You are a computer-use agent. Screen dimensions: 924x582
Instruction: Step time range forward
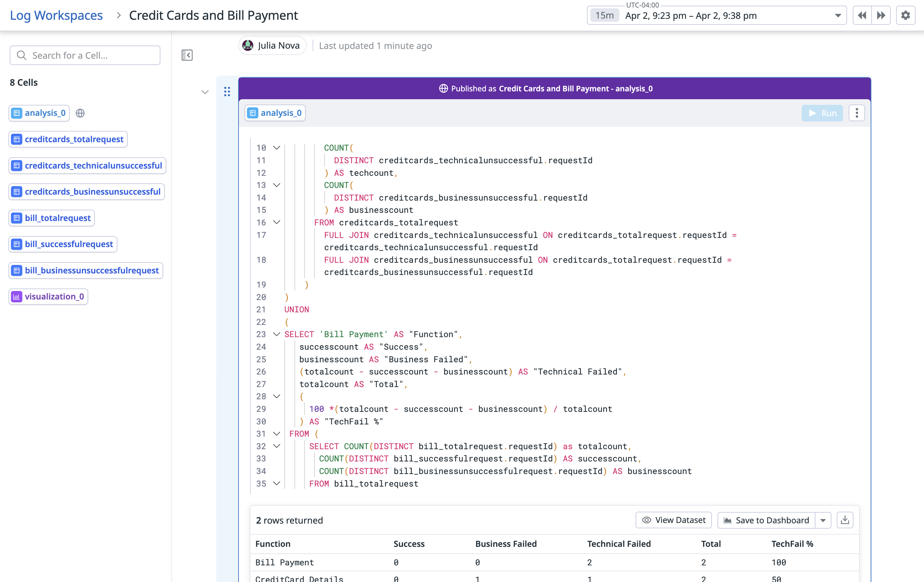click(x=881, y=15)
